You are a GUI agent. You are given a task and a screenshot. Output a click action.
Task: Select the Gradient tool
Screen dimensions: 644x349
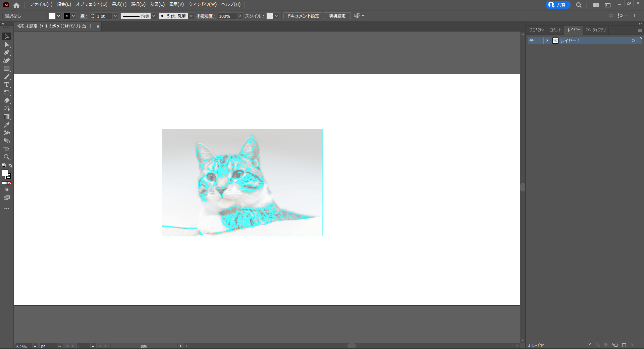pyautogui.click(x=6, y=117)
